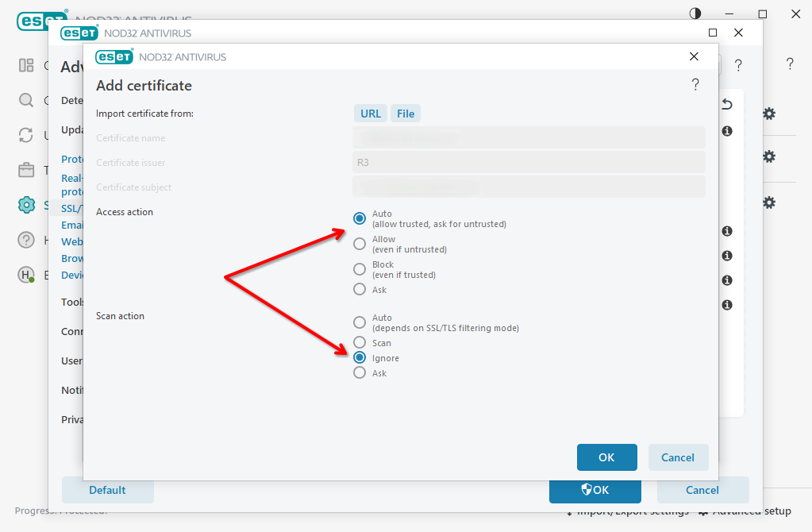The image size is (812, 532).
Task: Open the Tools briefcase icon in sidebar
Action: click(x=26, y=170)
